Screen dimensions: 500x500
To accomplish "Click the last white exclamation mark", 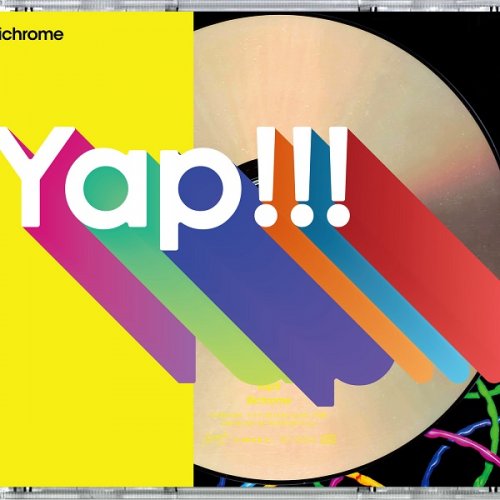I will pos(337,177).
